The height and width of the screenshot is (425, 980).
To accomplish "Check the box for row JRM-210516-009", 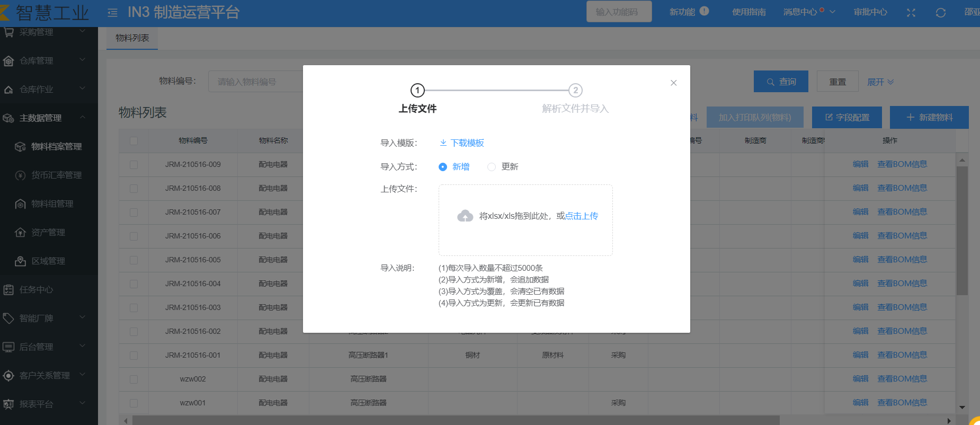I will (x=133, y=165).
